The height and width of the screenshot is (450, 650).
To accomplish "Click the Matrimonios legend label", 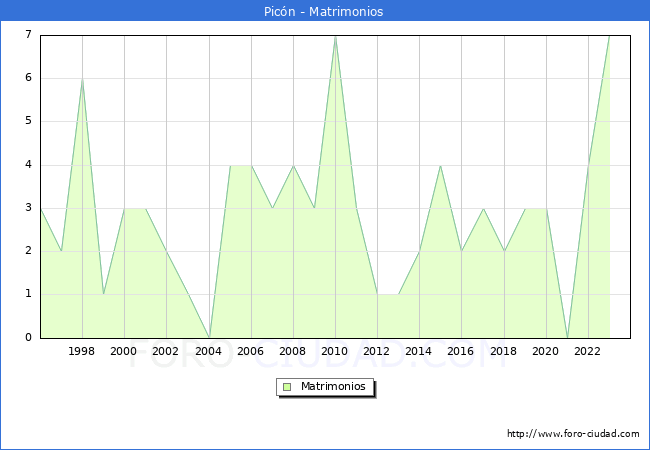I will pyautogui.click(x=333, y=386).
